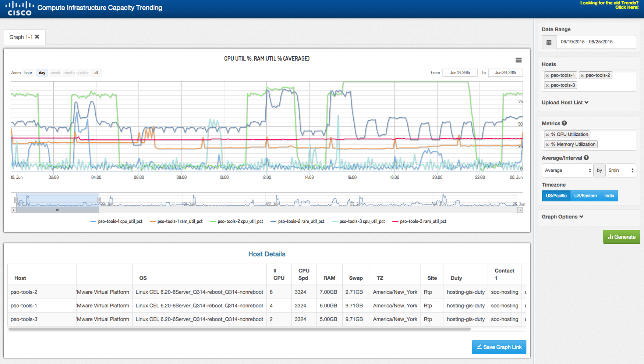Viewport: 644px width, 364px height.
Task: Remove % CPU Utilization metric tag
Action: click(547, 135)
